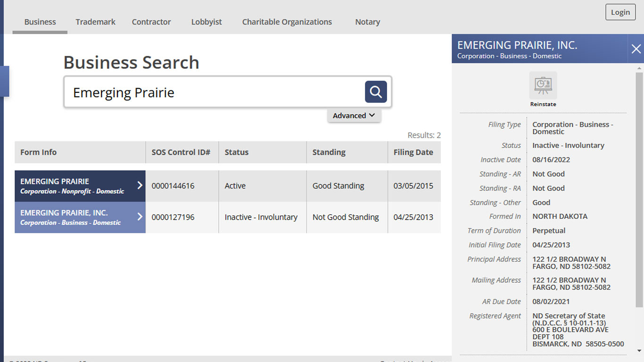The image size is (644, 362).
Task: Click the Standing - Other value Good
Action: coord(541,202)
